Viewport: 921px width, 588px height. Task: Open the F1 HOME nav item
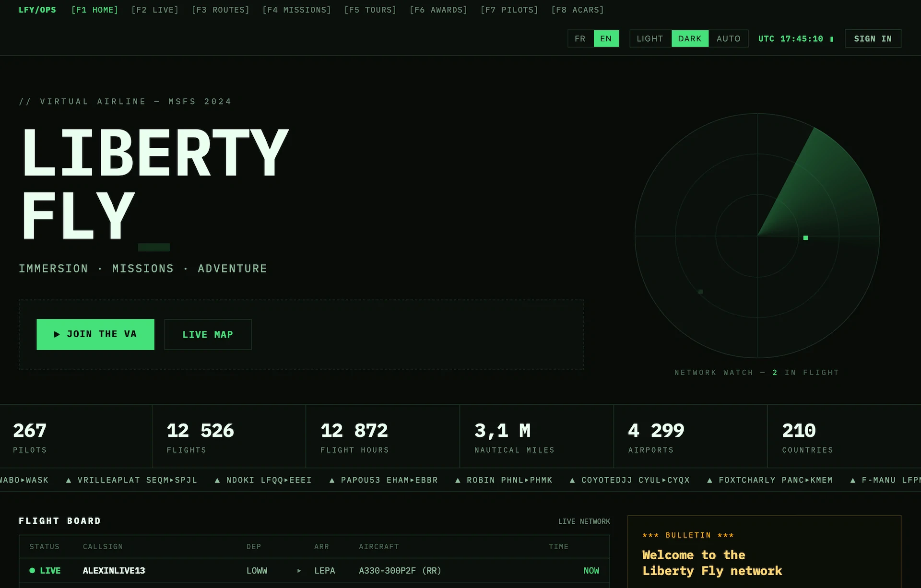click(x=94, y=10)
